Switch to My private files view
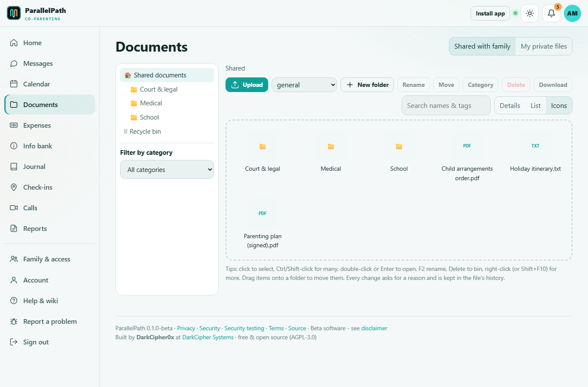This screenshot has width=588, height=387. (544, 46)
